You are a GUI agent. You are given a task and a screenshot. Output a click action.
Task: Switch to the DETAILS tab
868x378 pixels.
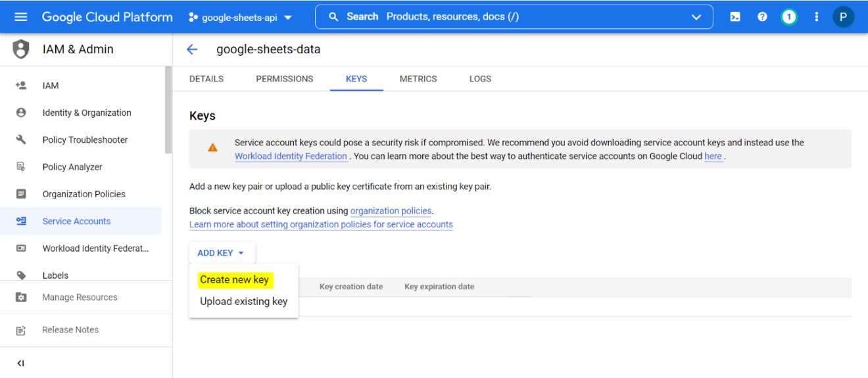point(206,79)
